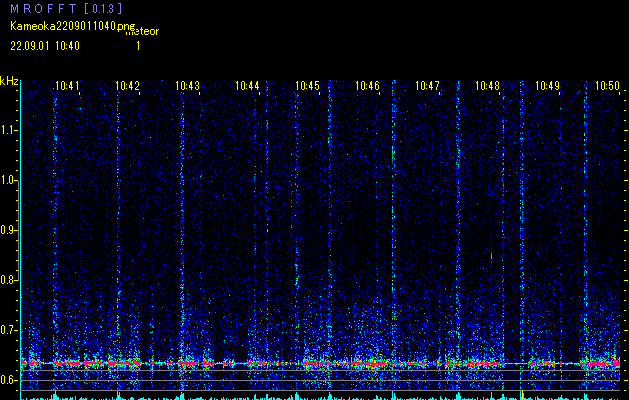The width and height of the screenshot is (629, 400).
Task: Click the 0.6 kHz frequency axis label
Action: (9, 380)
